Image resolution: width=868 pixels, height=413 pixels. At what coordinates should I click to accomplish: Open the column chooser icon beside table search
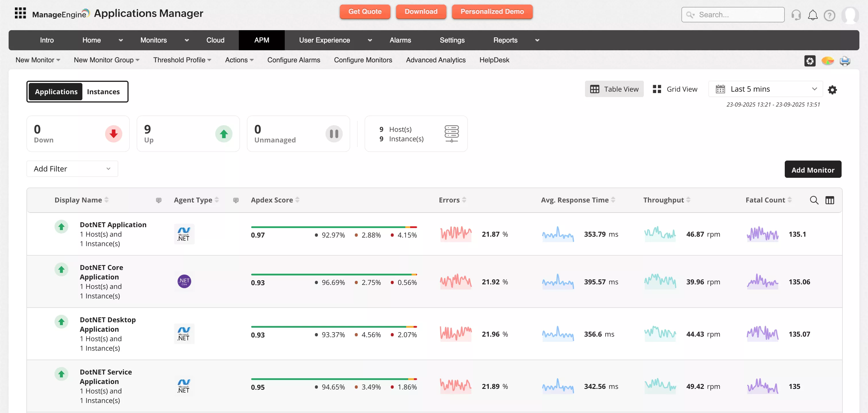point(830,200)
